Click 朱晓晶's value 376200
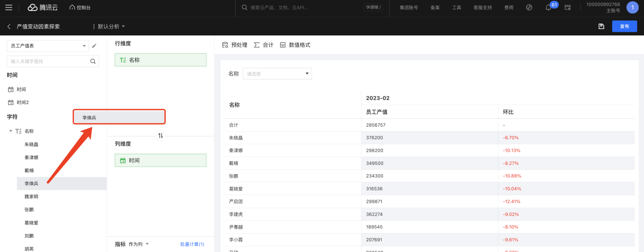 pyautogui.click(x=374, y=138)
